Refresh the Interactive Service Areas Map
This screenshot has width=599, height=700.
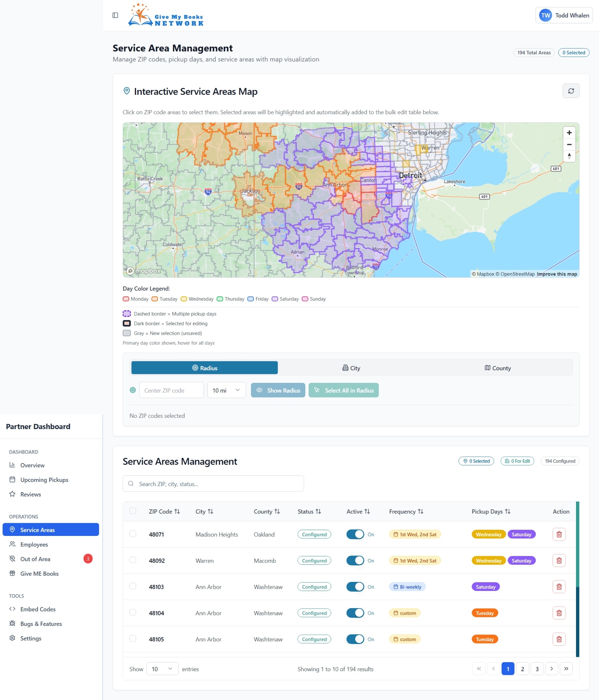571,90
